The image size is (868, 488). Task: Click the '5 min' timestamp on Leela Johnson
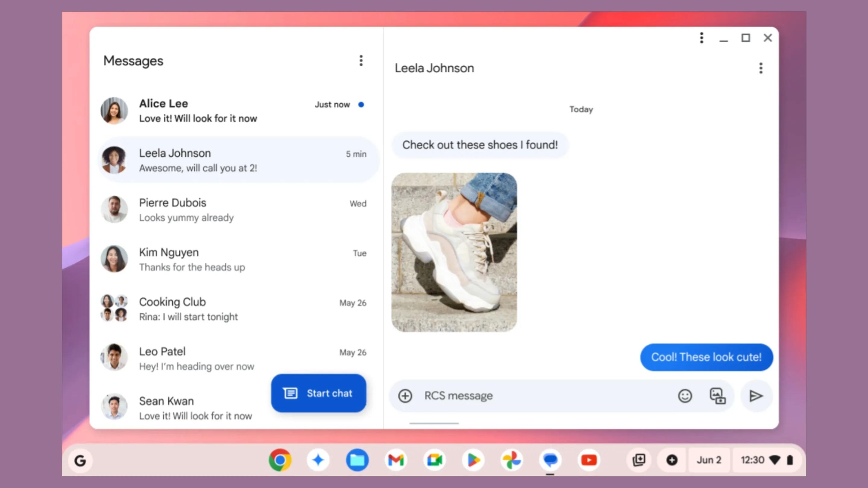click(356, 154)
